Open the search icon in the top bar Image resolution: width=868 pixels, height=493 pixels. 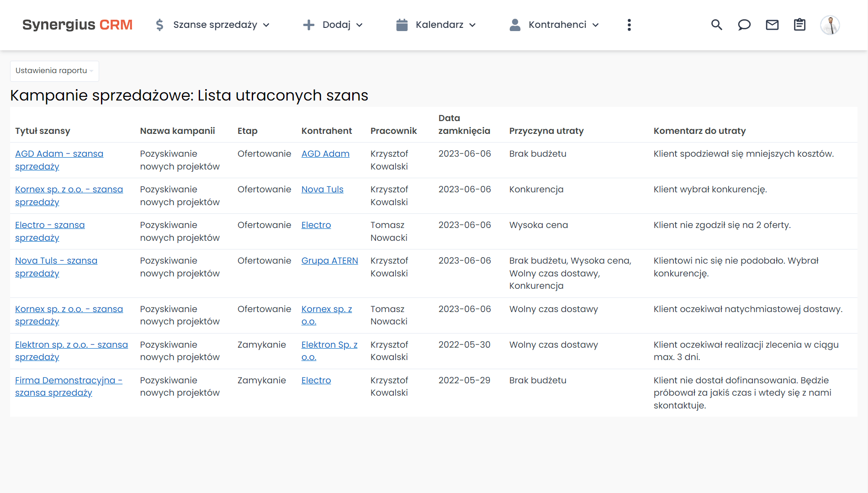717,25
